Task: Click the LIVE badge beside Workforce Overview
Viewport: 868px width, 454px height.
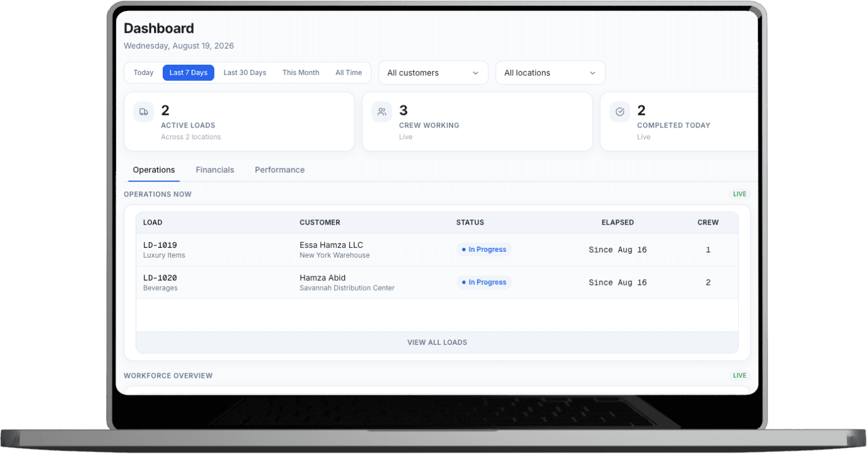Action: tap(740, 375)
